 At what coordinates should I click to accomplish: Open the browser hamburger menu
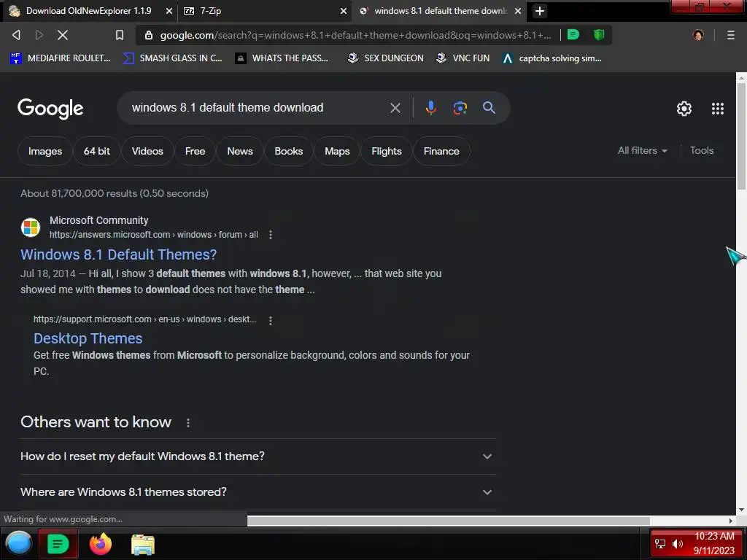(730, 35)
